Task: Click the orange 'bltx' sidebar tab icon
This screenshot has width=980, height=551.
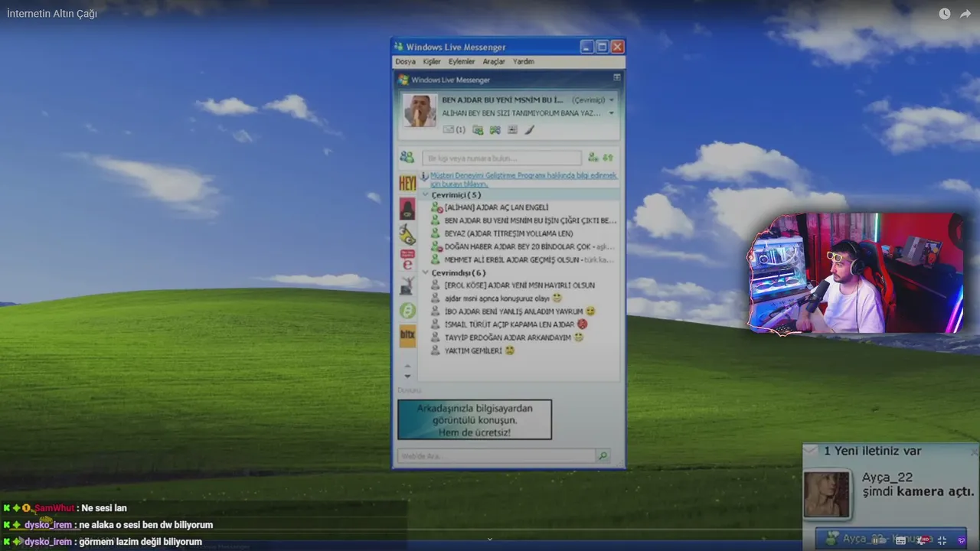Action: tap(407, 336)
